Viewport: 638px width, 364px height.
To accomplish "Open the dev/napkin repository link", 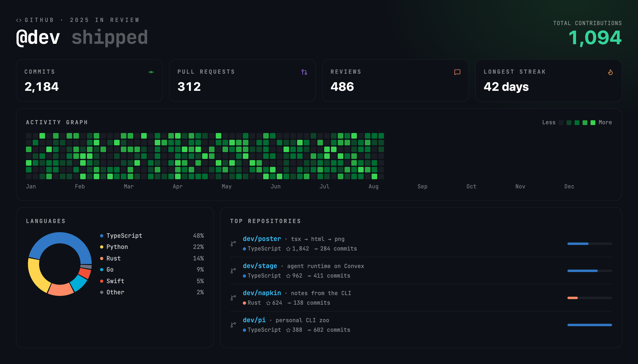I will (x=262, y=293).
